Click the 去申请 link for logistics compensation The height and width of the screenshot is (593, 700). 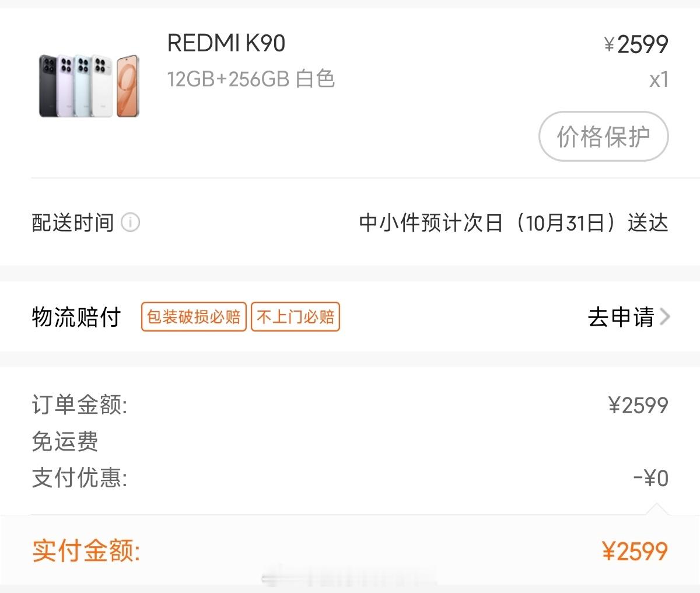click(x=622, y=317)
